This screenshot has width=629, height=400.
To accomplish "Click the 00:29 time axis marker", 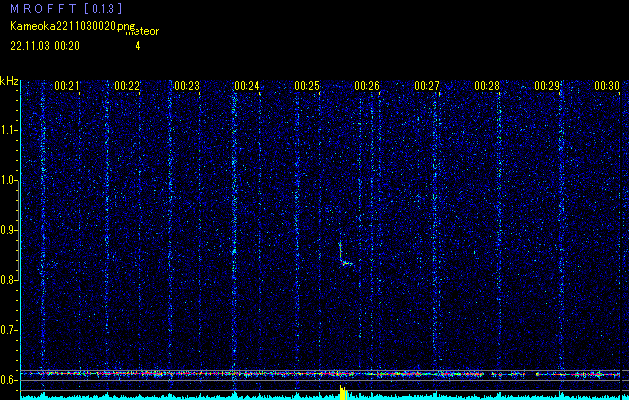I will click(x=547, y=85).
